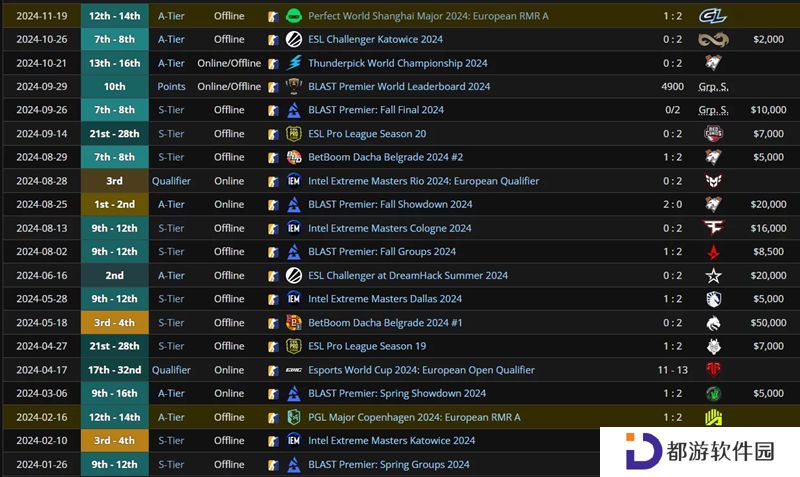Click the '2nd' placement cell for 2024-06-16

click(114, 275)
